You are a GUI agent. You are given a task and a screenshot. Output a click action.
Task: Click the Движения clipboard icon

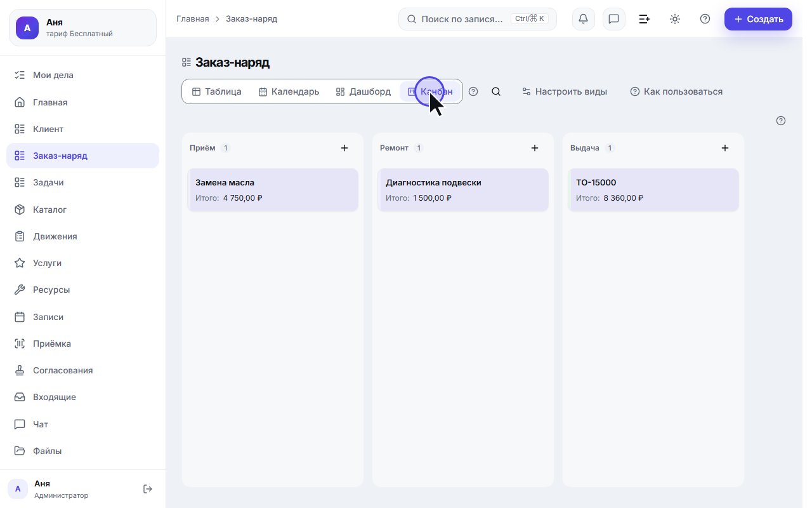[x=20, y=236]
